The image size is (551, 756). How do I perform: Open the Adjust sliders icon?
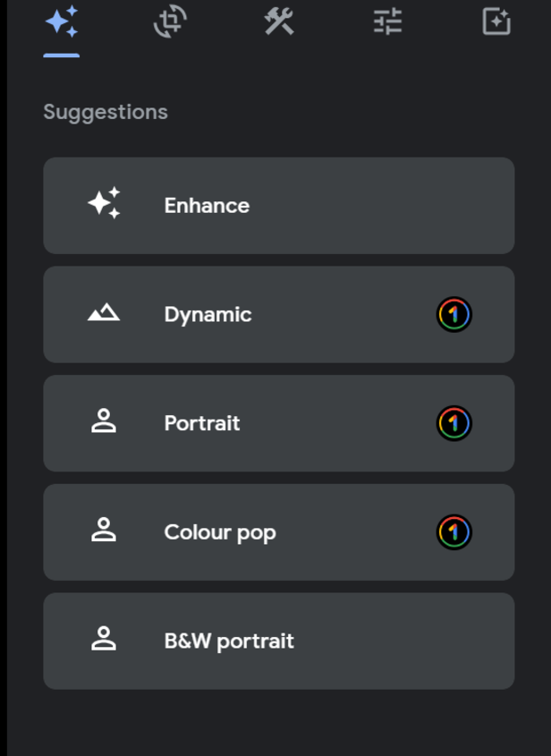[x=386, y=23]
